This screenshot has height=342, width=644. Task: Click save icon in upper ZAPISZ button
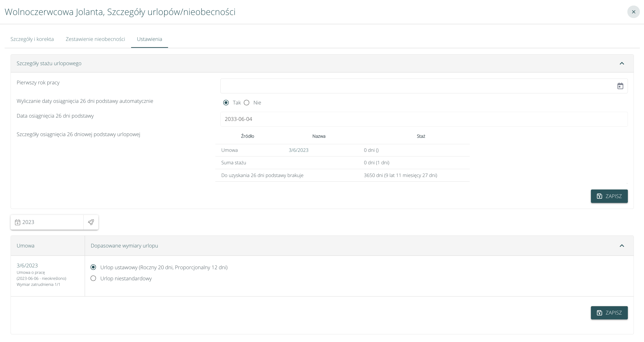599,196
